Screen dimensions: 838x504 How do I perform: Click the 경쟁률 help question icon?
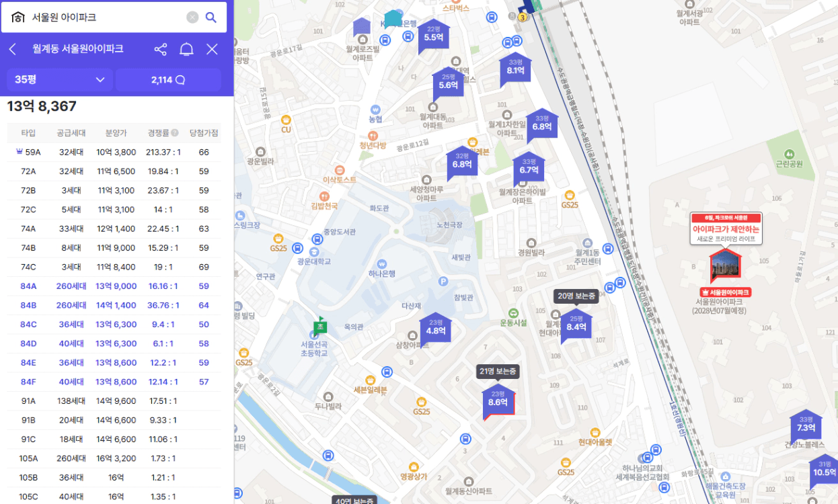(175, 133)
